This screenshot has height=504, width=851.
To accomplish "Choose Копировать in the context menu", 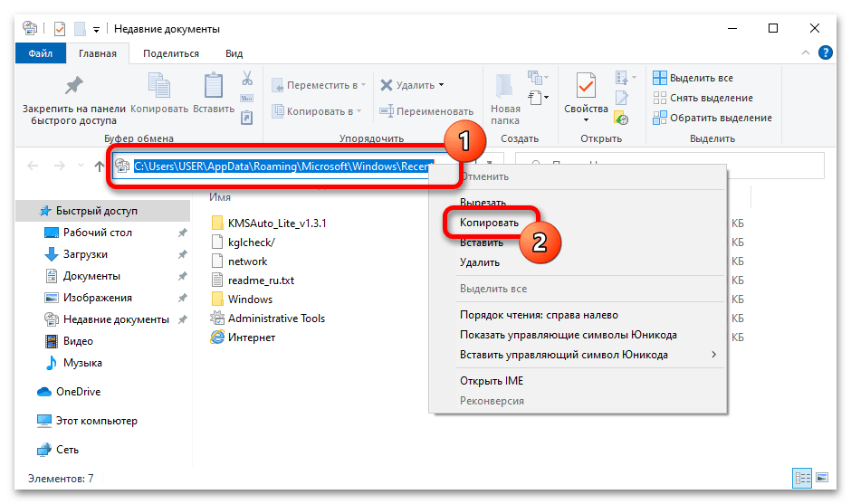I will coord(489,222).
